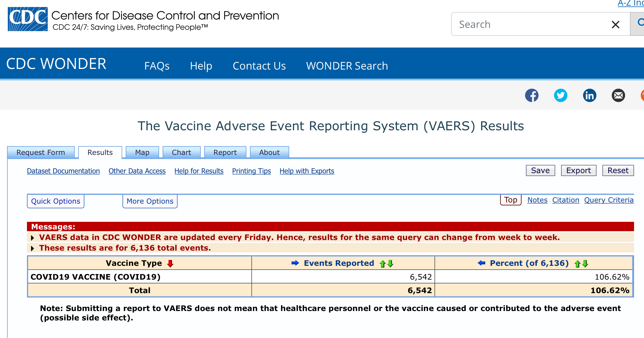Open the About tab
Image resolution: width=644 pixels, height=338 pixels.
(x=270, y=153)
